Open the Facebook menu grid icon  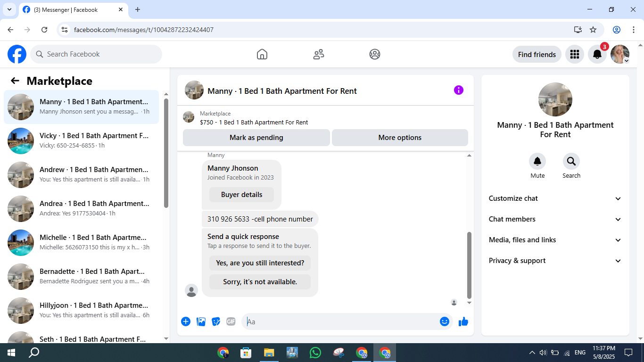click(574, 54)
